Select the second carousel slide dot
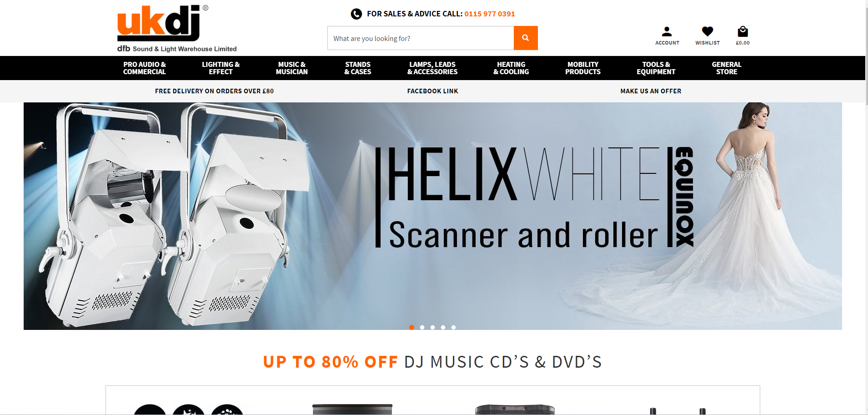 422,327
